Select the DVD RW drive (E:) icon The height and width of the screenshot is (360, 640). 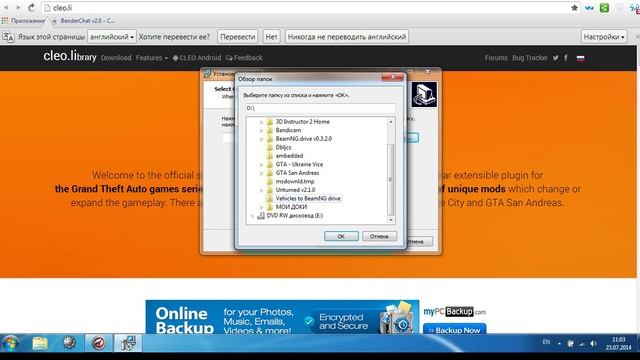click(x=261, y=216)
